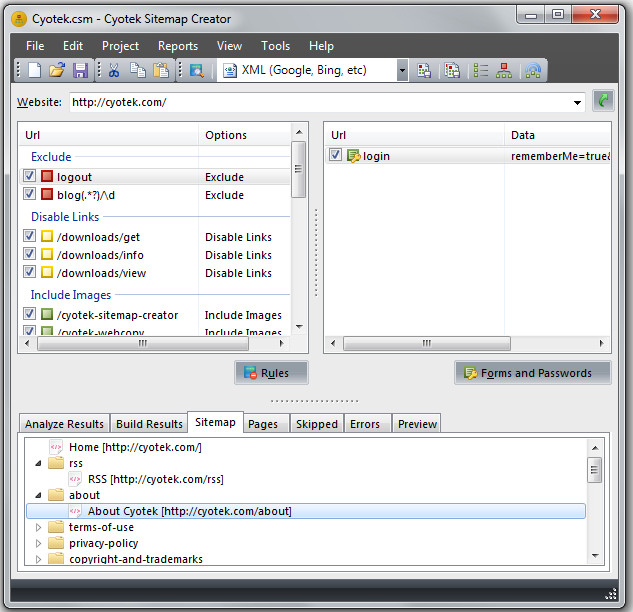Screen dimensions: 633x612
Task: Click the privacy-policy folder icon
Action: (56, 543)
